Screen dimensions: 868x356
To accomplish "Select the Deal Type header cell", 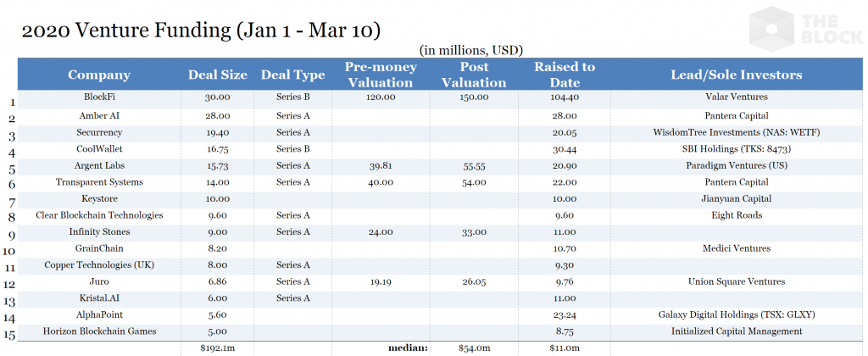I will 293,75.
